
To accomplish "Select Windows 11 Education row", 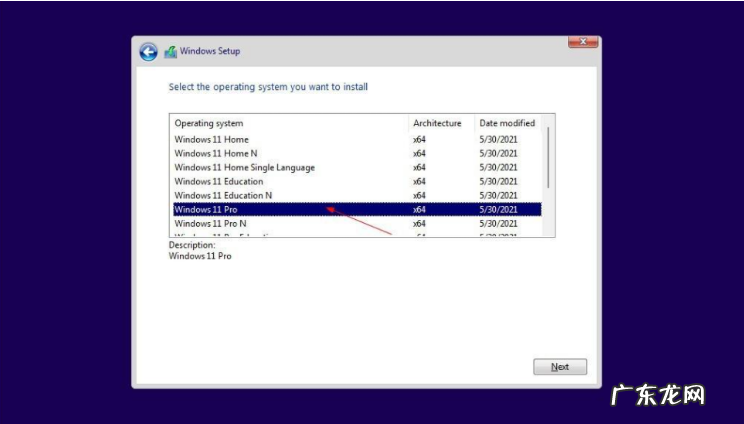I will pyautogui.click(x=357, y=181).
